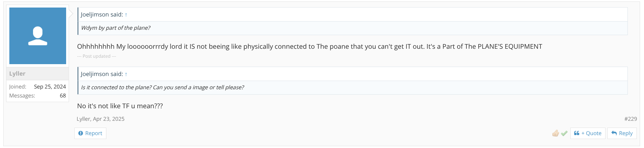
Task: Click the up arrow beside the second "Joeljimson said:"
Action: tap(126, 74)
